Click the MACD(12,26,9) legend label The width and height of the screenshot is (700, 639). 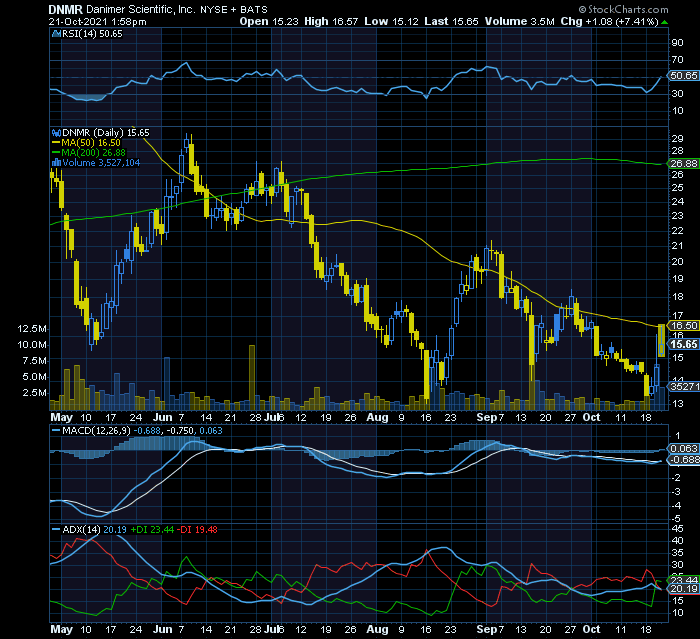[x=97, y=431]
